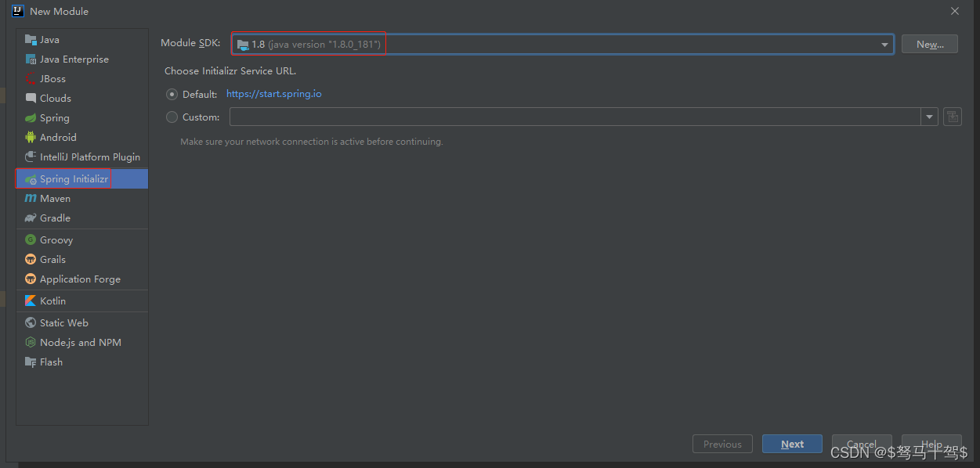Select Maven module type
Viewport: 980px width, 468px height.
82,199
